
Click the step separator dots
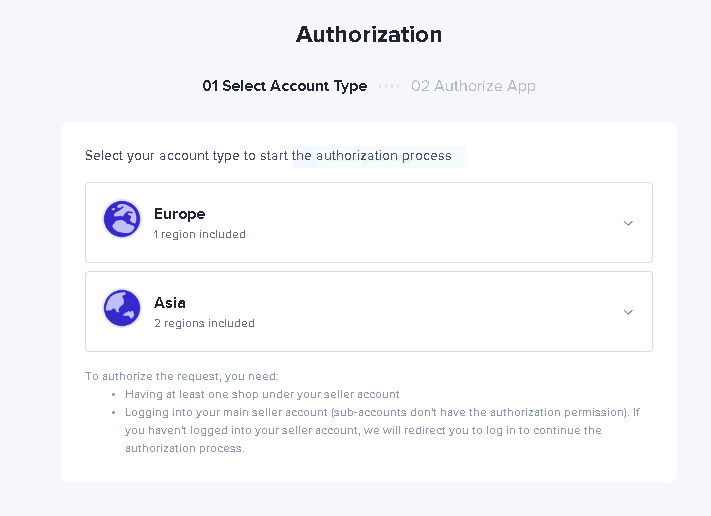[x=389, y=86]
